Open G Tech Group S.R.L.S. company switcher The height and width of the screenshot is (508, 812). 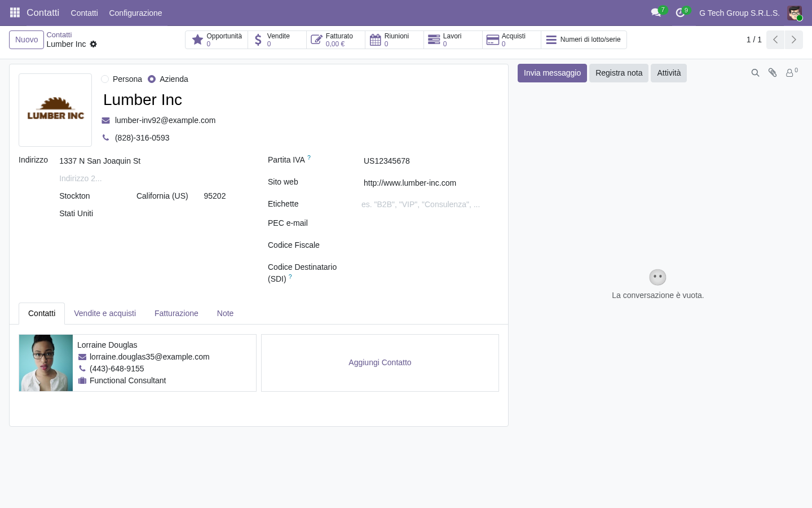(739, 13)
